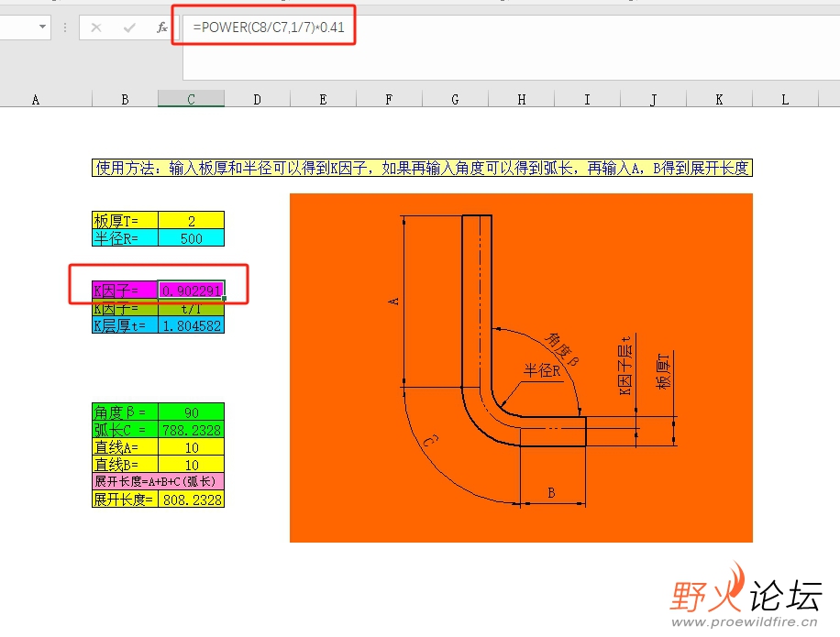Select the 直线B= label cell

(x=125, y=464)
